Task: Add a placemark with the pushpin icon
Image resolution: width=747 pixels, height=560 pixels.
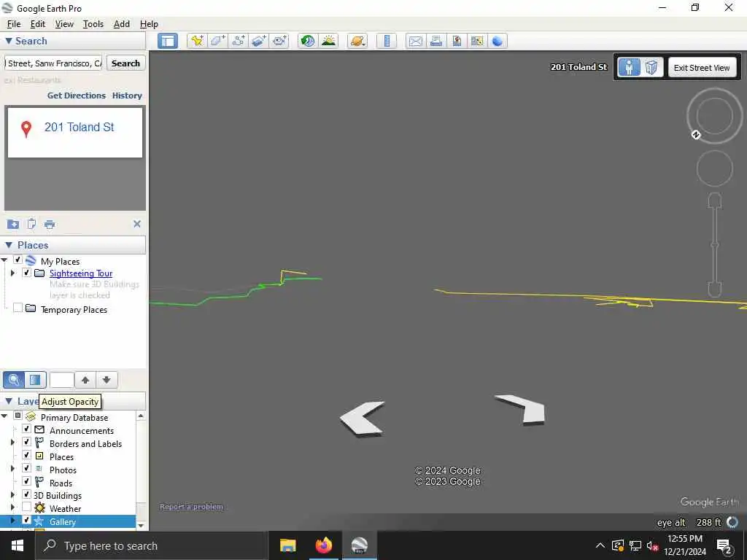Action: click(197, 41)
